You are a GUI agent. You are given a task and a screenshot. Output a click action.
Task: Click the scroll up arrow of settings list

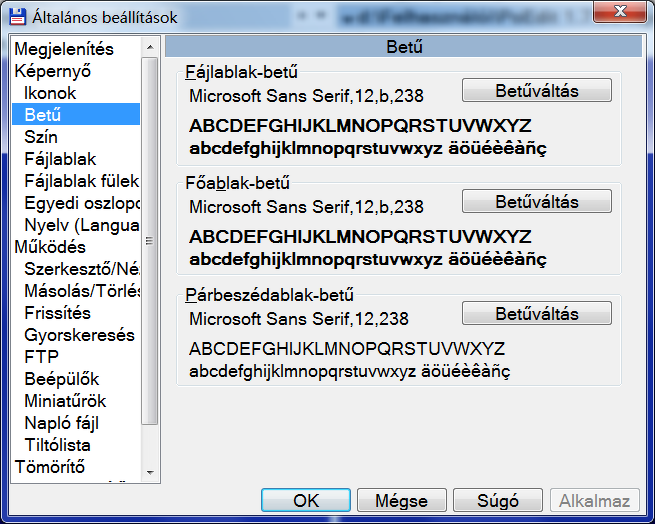(x=150, y=47)
